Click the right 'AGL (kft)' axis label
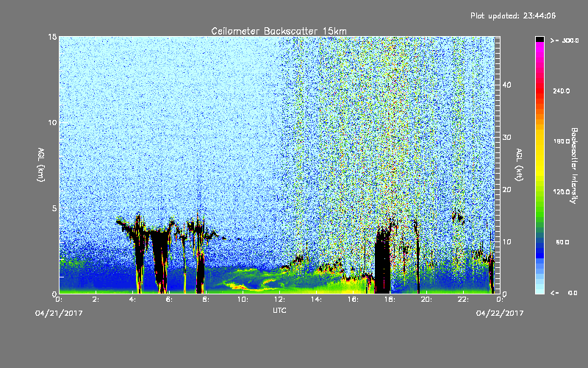This screenshot has height=368, width=588. [519, 164]
